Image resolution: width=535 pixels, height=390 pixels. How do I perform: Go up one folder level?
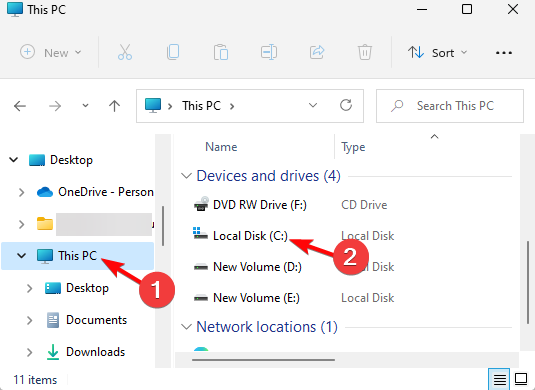click(x=114, y=106)
